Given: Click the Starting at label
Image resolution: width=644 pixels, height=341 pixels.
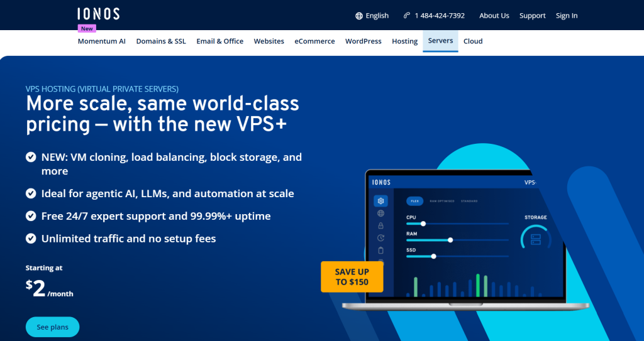Looking at the screenshot, I should tap(44, 268).
